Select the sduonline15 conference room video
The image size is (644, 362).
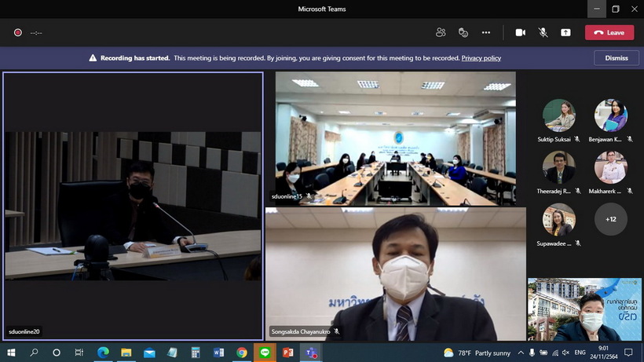point(396,138)
